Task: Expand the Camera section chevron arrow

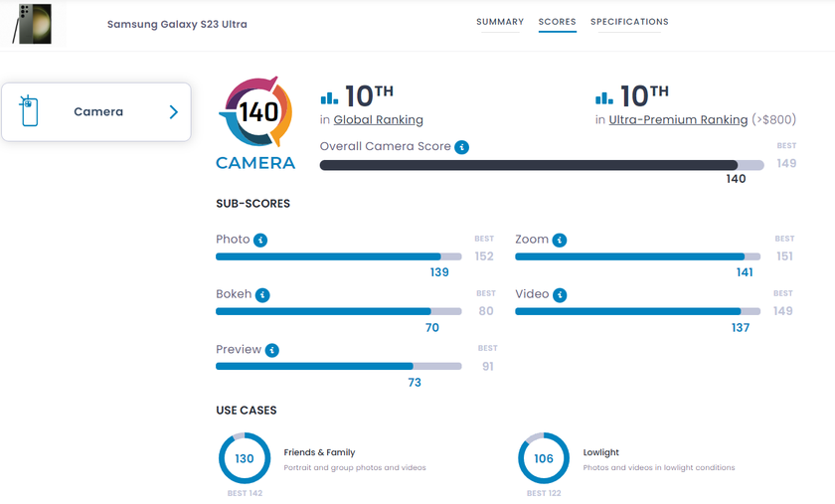Action: (x=173, y=112)
